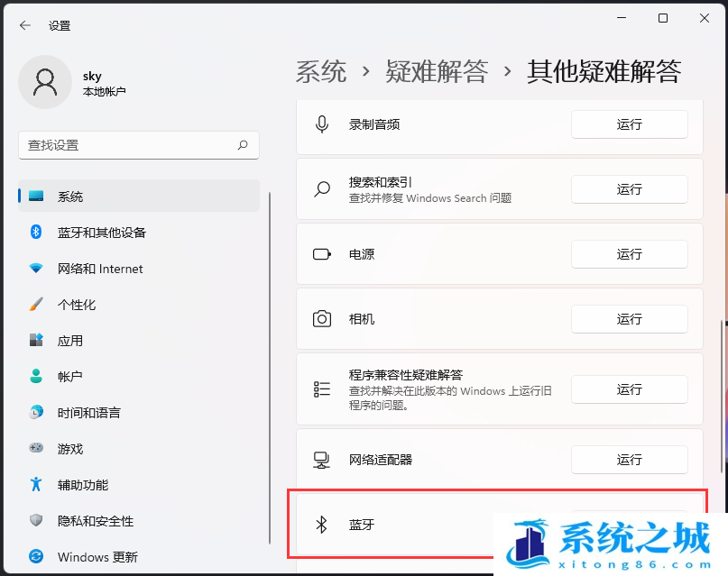The image size is (728, 576).
Task: Click the Privacy and security shield icon
Action: point(36,521)
